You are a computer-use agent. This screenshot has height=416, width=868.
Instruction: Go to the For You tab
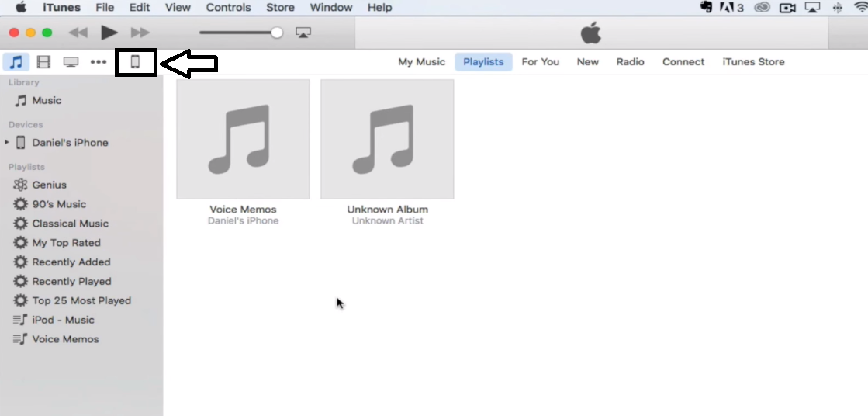pos(541,62)
